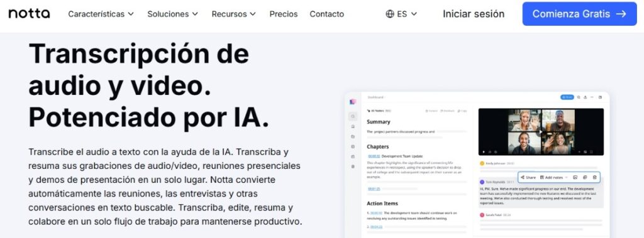Click the Action Items heading
Screen dimensions: 644x238
point(382,203)
